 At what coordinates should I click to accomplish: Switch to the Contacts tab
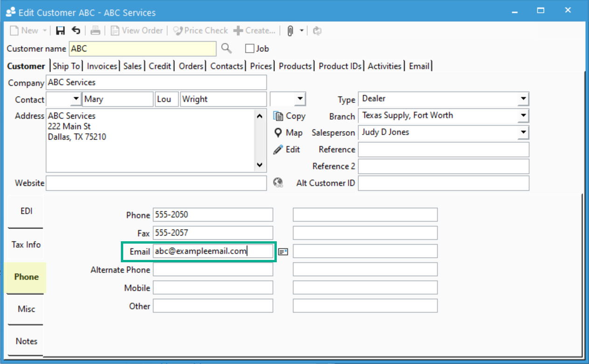226,66
